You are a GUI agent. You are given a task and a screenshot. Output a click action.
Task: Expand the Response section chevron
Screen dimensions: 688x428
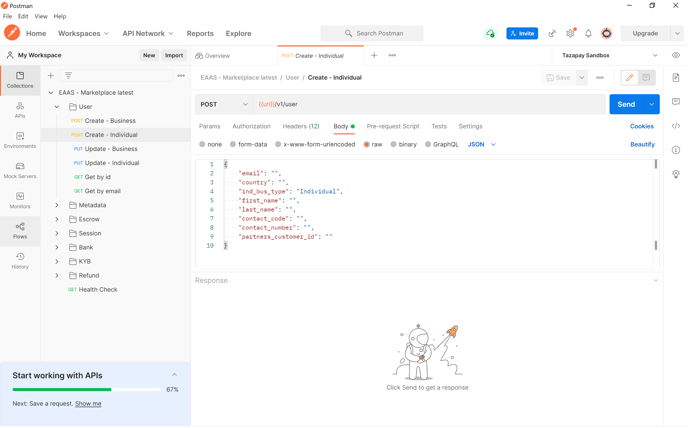click(x=656, y=281)
